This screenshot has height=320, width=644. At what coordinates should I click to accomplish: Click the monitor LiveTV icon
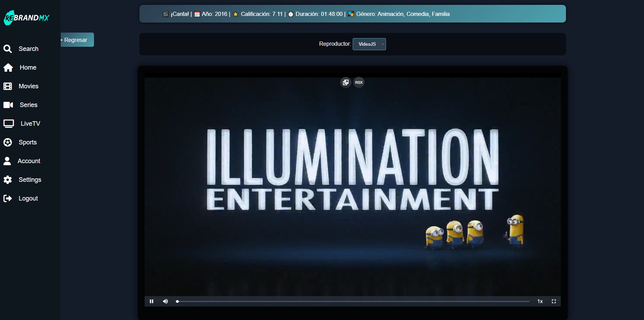click(9, 124)
